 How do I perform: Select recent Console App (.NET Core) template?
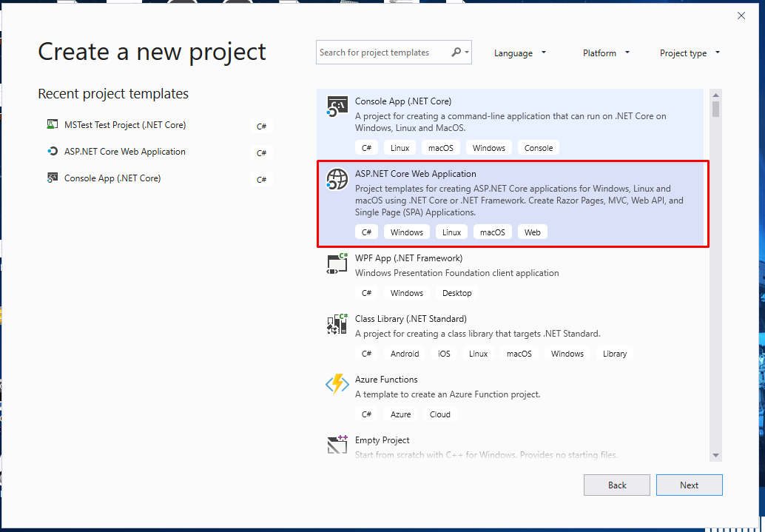[112, 178]
